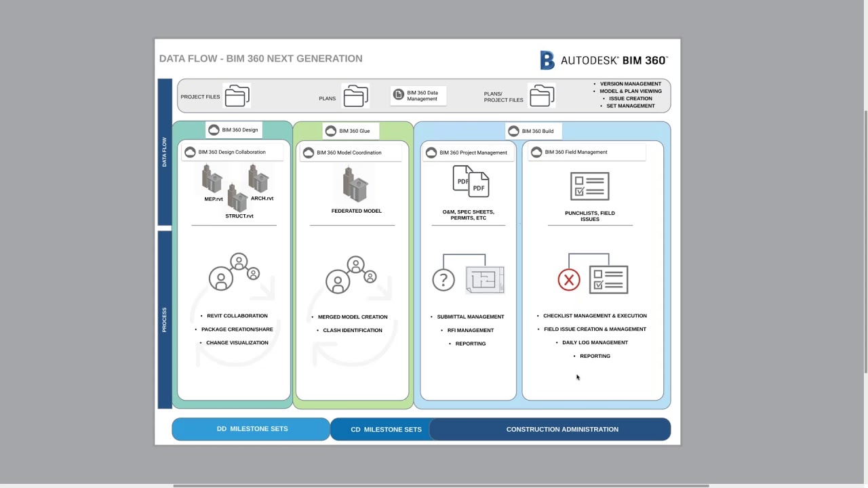868x488 pixels.
Task: Click the vertical Process side label
Action: pyautogui.click(x=164, y=320)
